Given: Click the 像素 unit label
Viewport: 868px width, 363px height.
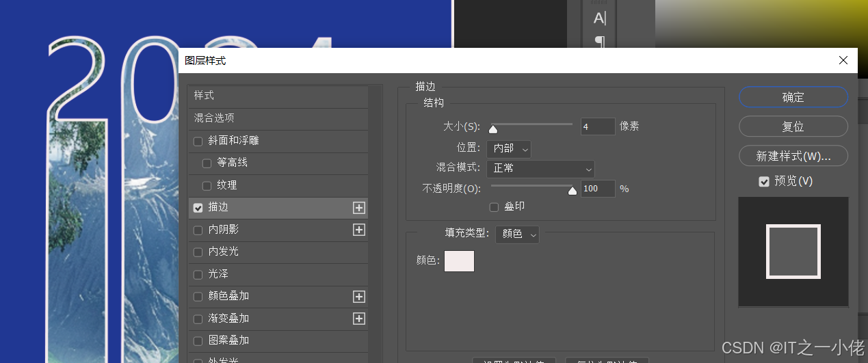Looking at the screenshot, I should (629, 126).
